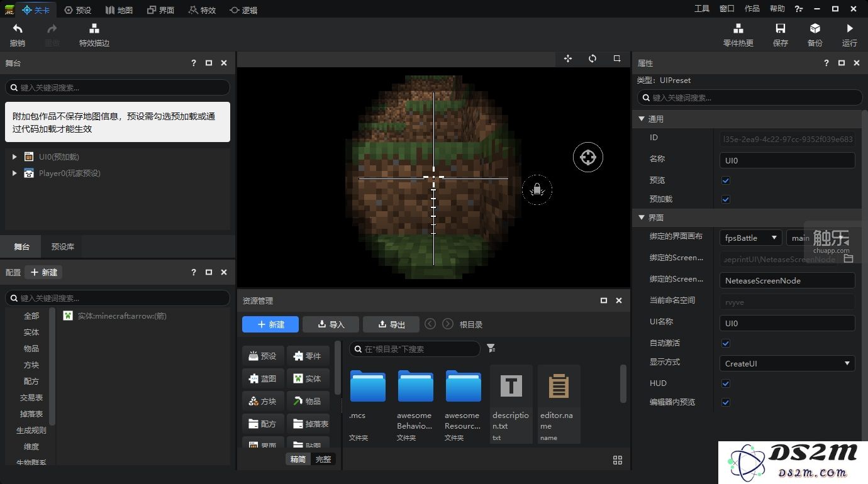868x484 pixels.
Task: Click the blue 新建 button in 资源管理
Action: coord(270,324)
